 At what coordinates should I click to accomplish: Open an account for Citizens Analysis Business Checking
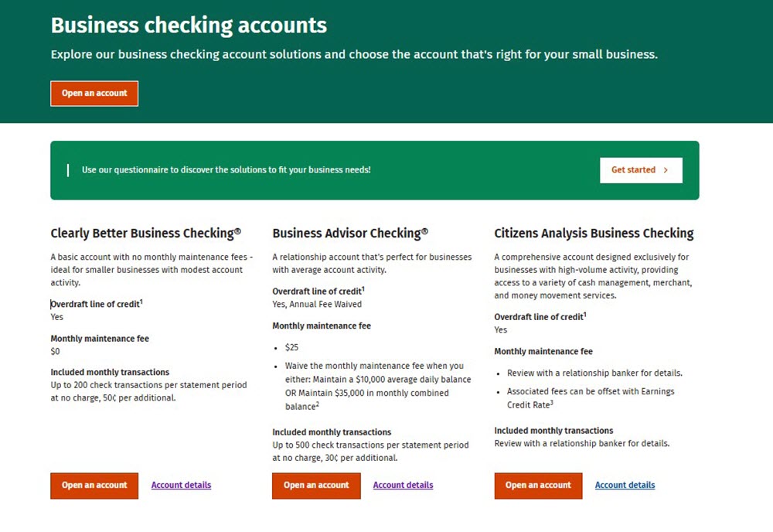[538, 486]
